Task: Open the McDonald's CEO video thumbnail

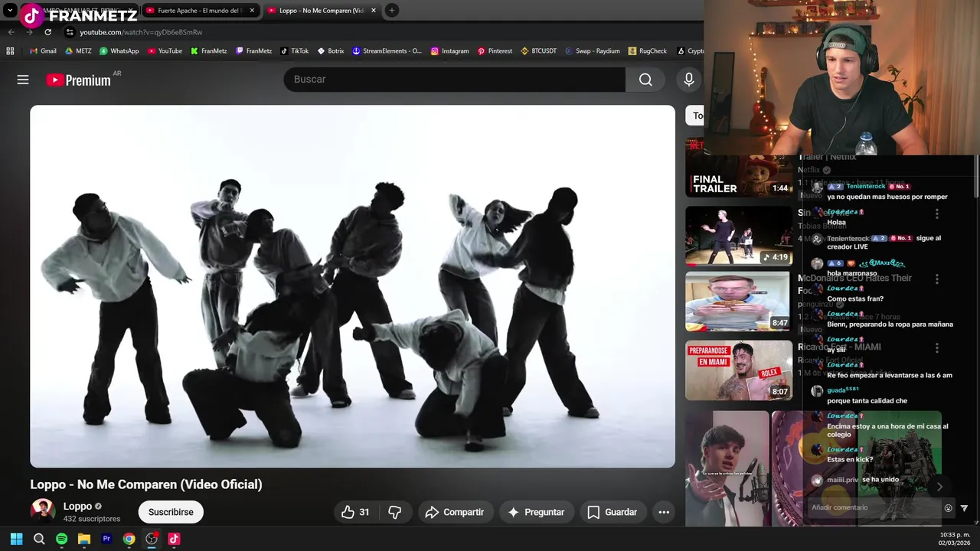Action: [739, 302]
